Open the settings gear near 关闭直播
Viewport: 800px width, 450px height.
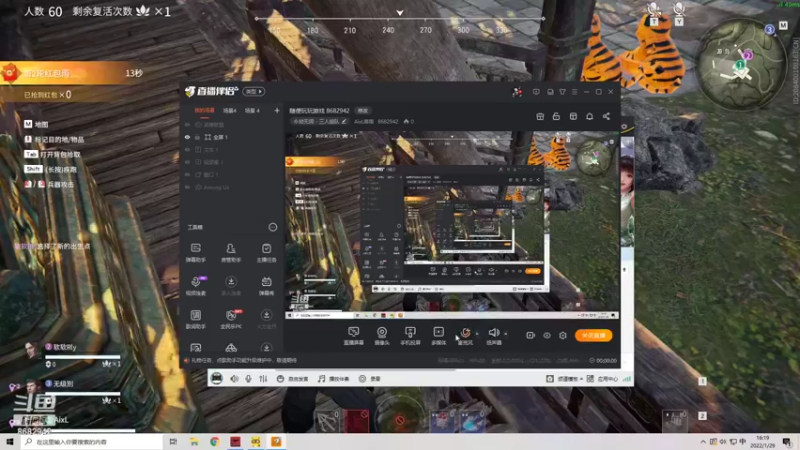[563, 335]
